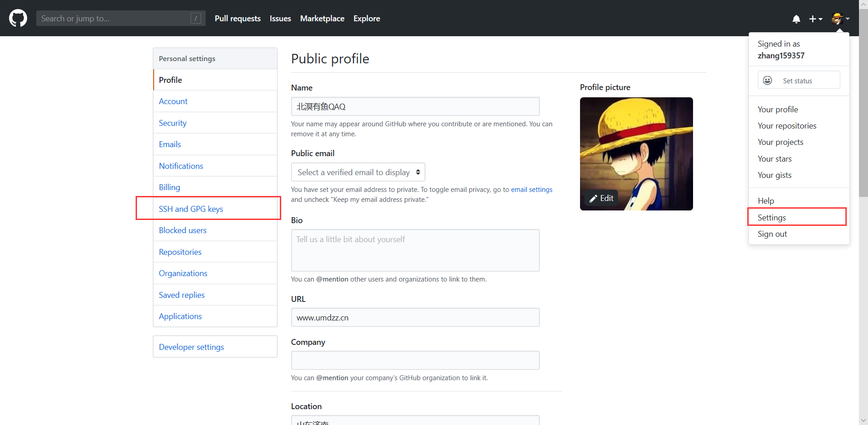Click the pencil Edit button on picture
868x425 pixels.
[601, 198]
